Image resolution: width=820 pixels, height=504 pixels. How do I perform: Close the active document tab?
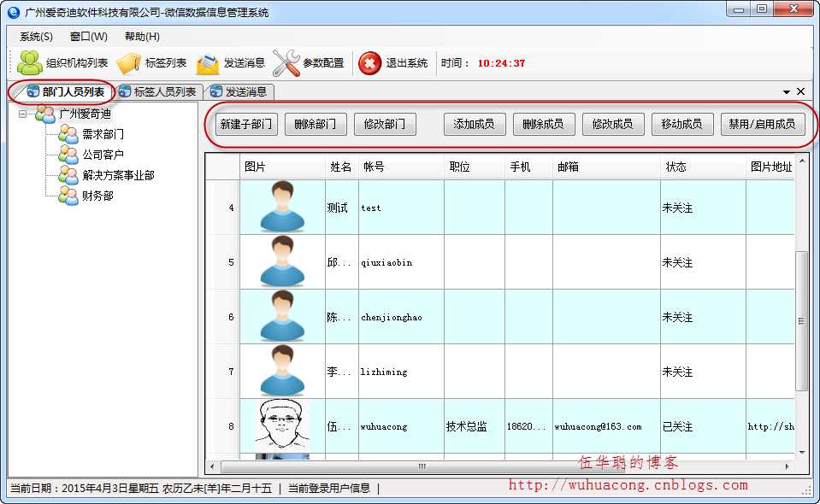[800, 91]
